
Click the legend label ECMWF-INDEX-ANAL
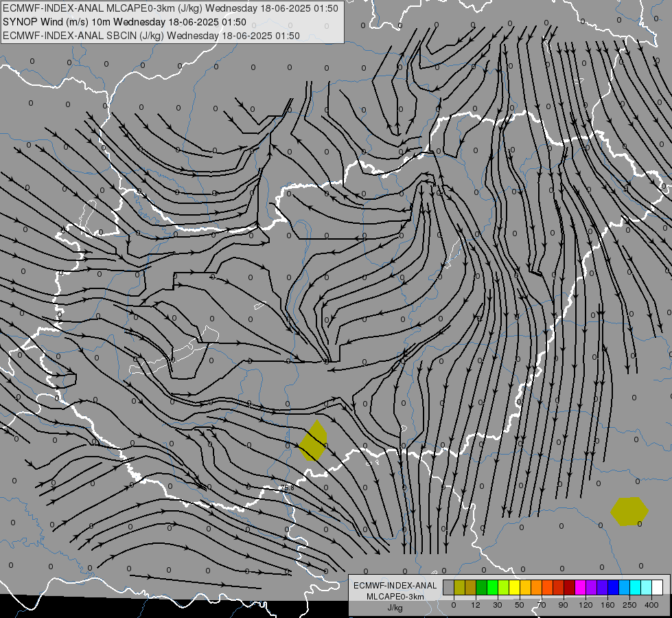(x=395, y=586)
